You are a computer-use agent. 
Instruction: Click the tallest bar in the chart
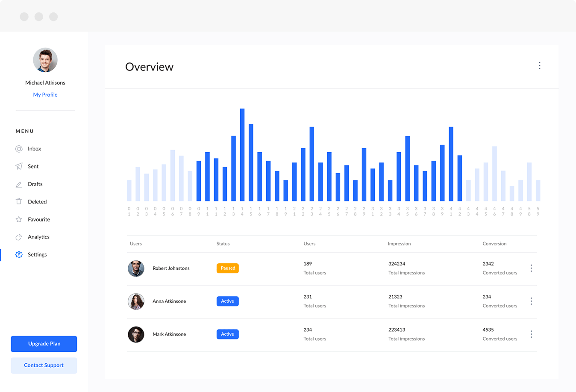(242, 155)
